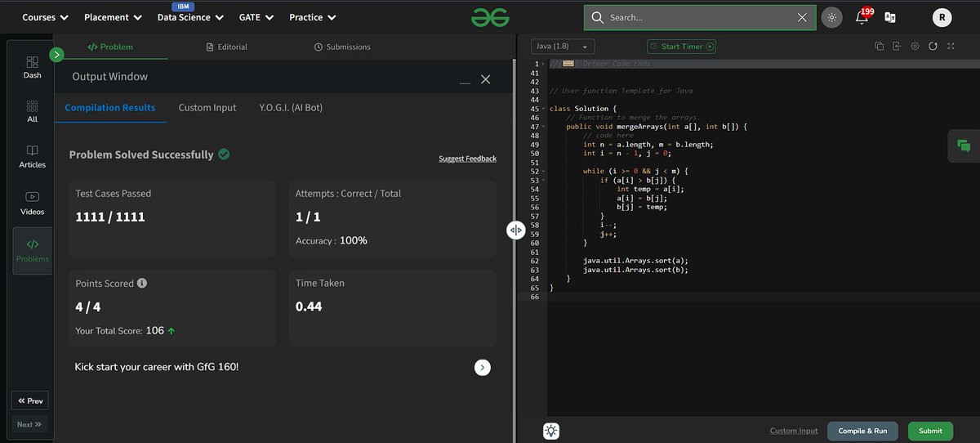The width and height of the screenshot is (980, 443).
Task: Switch to the Submissions tab
Action: pos(342,47)
